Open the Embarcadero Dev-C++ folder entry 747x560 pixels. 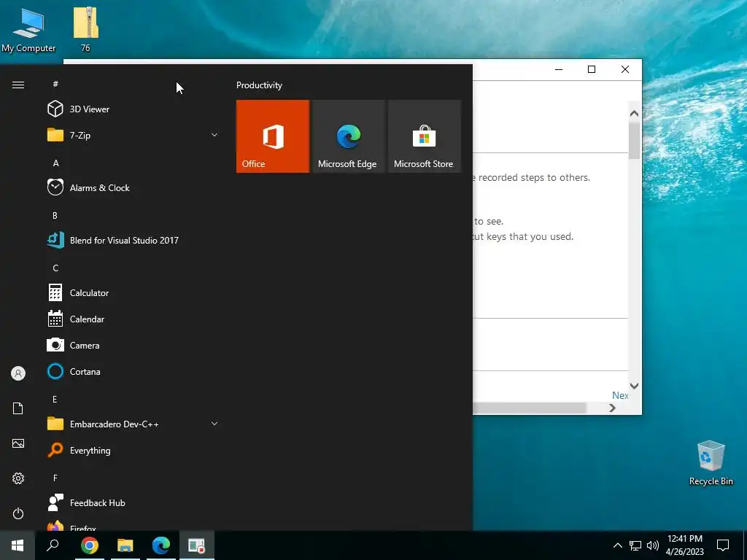133,424
